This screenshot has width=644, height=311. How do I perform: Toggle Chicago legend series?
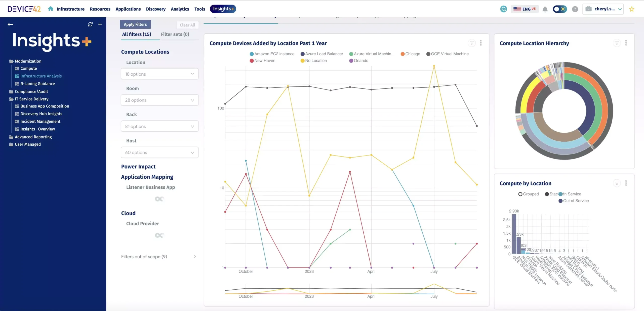point(410,54)
